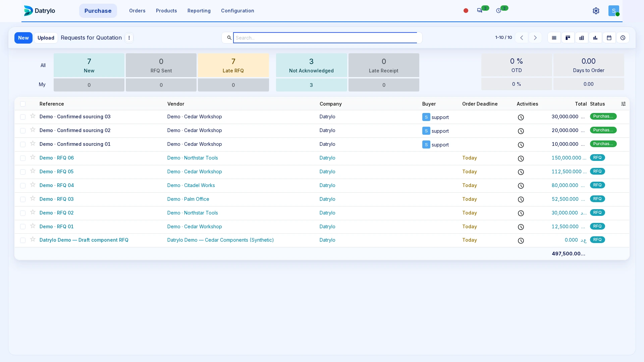This screenshot has height=362, width=644.
Task: Open the Products menu
Action: [166, 11]
